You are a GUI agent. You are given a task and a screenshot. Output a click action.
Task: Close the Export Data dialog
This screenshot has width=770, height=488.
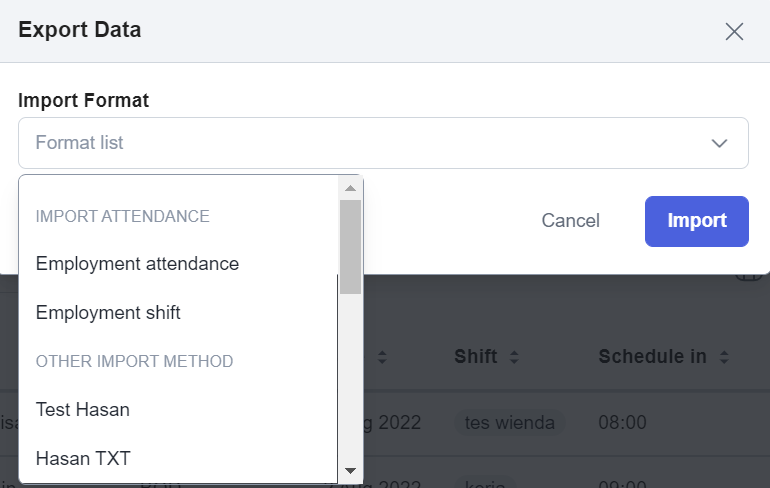click(734, 32)
